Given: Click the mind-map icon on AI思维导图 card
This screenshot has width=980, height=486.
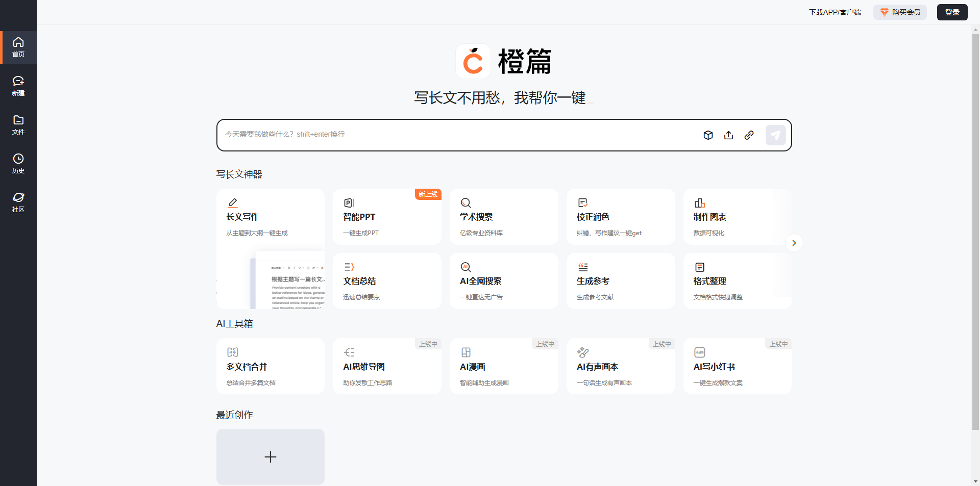Looking at the screenshot, I should click(349, 352).
